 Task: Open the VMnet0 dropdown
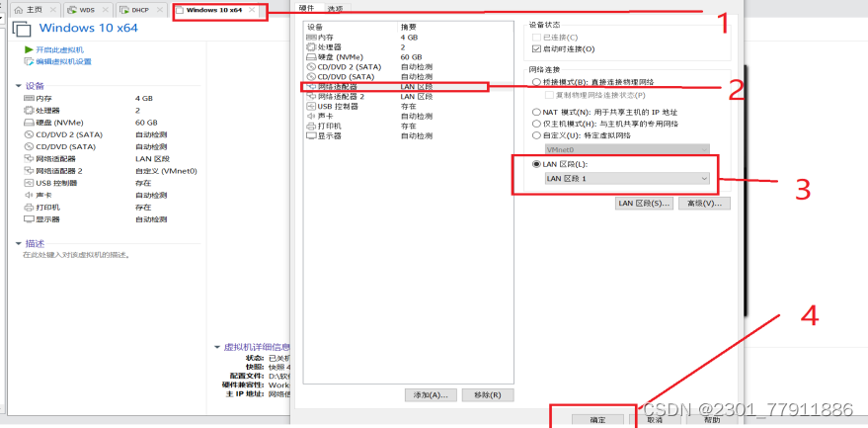(627, 149)
